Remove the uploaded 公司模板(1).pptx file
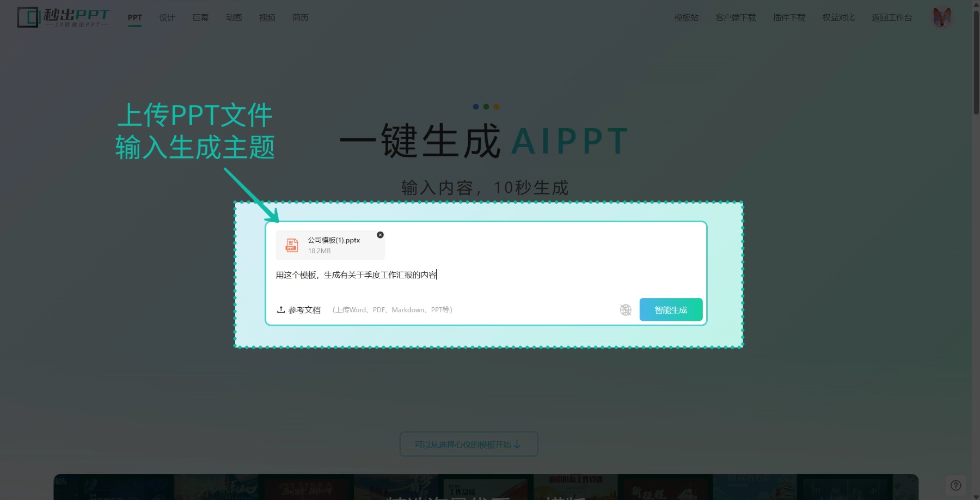This screenshot has width=980, height=500. [380, 235]
